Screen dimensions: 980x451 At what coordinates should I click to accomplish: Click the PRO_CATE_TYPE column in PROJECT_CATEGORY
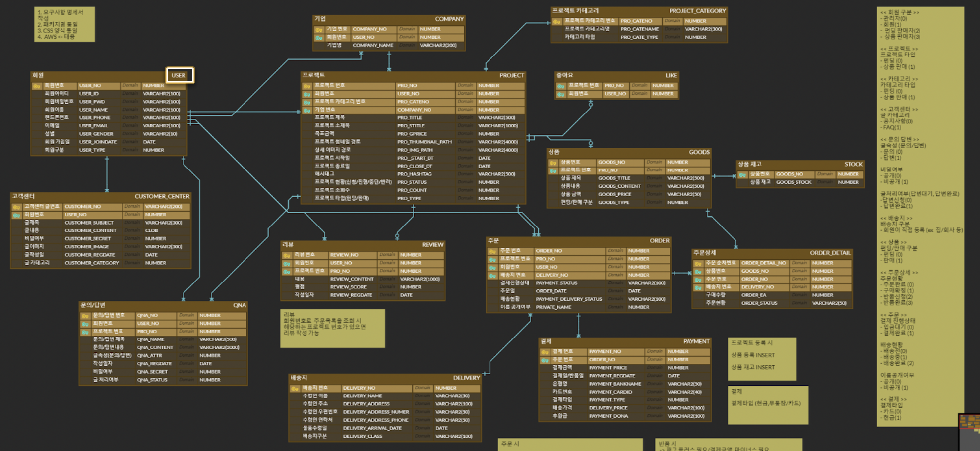639,37
